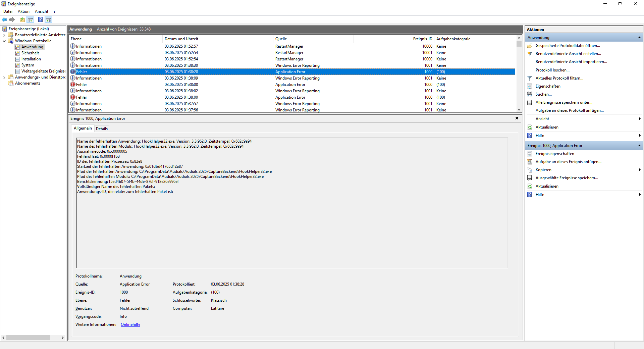Click the icon beside Ereigniseigenschaften
The image size is (644, 349).
tap(530, 154)
